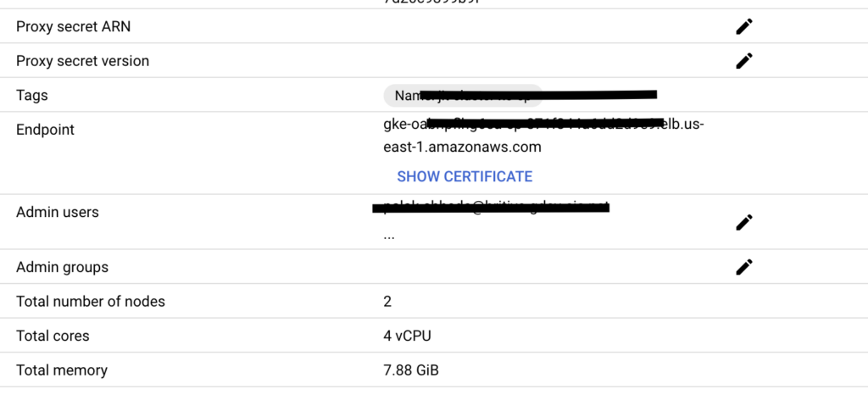Select the Proxy secret version label
The image size is (868, 417).
[82, 61]
